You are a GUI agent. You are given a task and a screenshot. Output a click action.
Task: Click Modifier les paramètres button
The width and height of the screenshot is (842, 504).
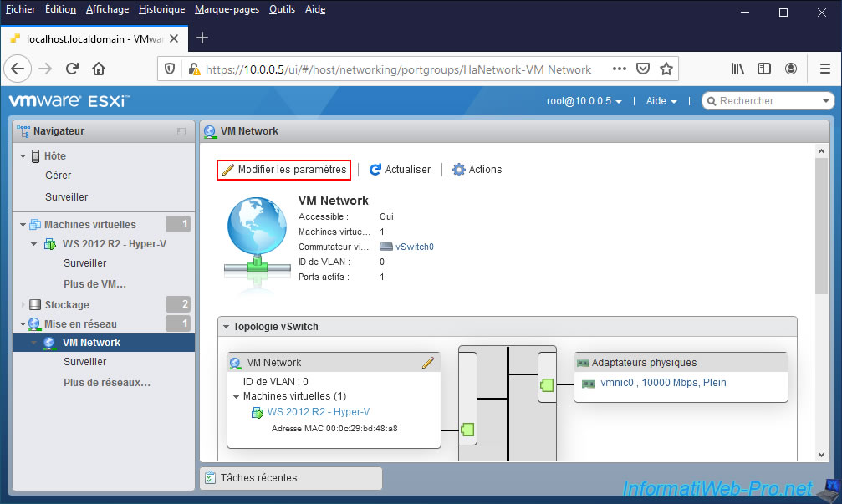click(284, 170)
